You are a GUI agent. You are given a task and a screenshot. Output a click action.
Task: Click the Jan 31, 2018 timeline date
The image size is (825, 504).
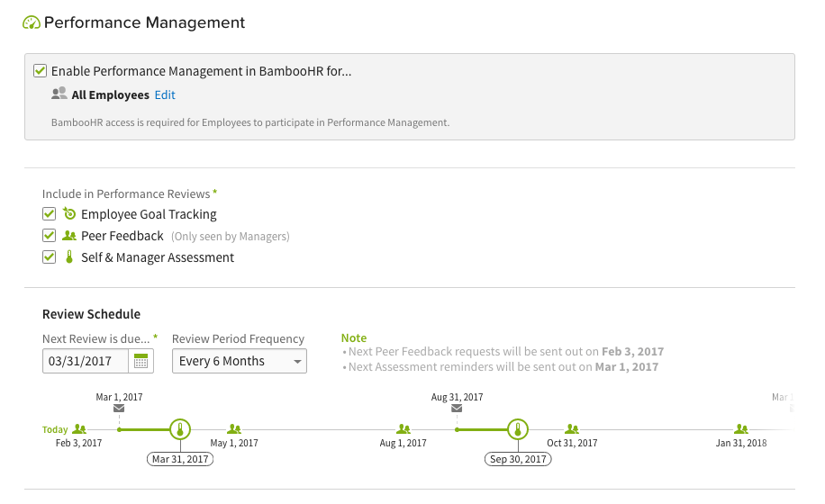tap(741, 443)
